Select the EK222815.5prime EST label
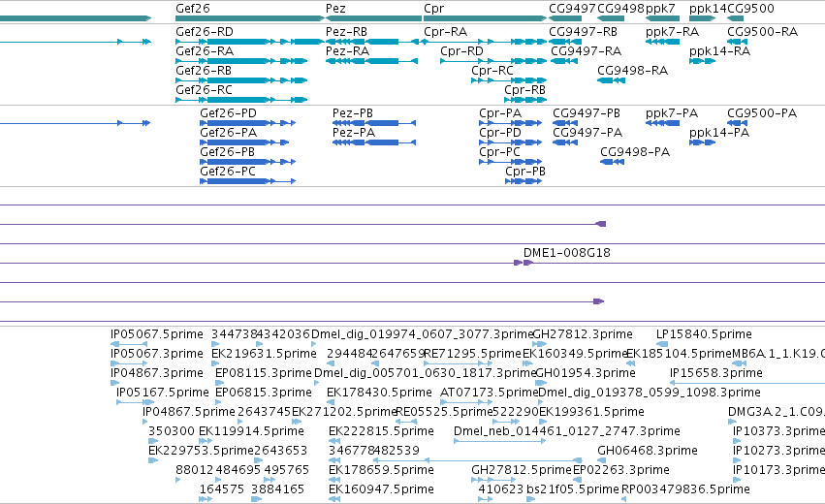The height and width of the screenshot is (504, 825). tap(381, 431)
